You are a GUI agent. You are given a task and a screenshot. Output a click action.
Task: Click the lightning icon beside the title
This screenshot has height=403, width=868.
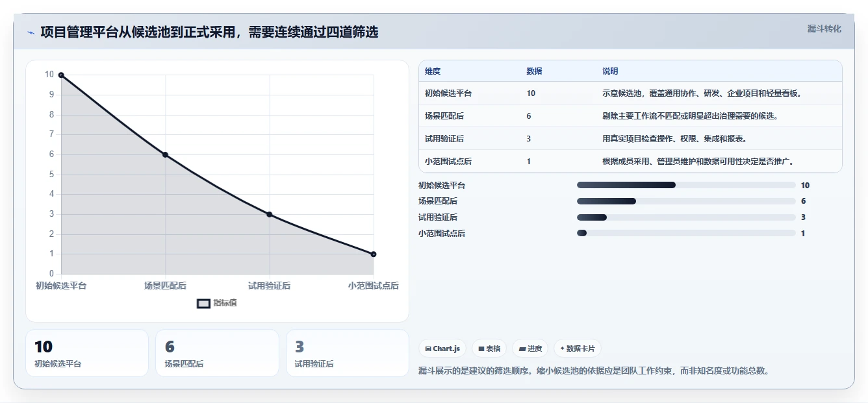click(x=31, y=32)
